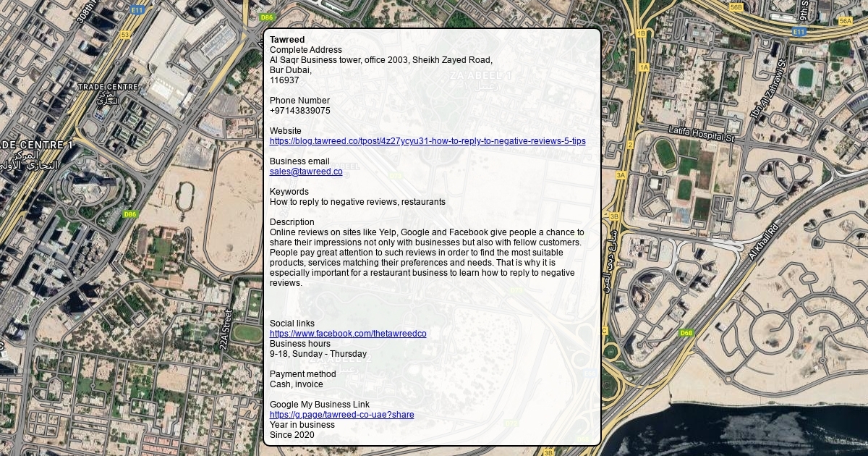Click the phone number +97143839075
Viewport: 868px width, 456px height.
point(300,111)
